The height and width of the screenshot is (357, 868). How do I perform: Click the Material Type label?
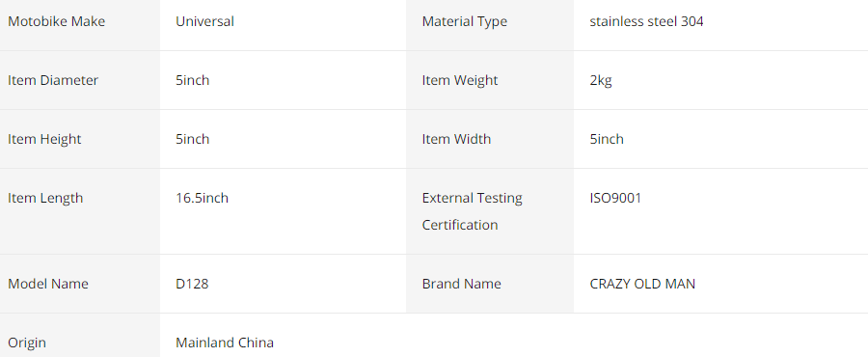tap(465, 21)
